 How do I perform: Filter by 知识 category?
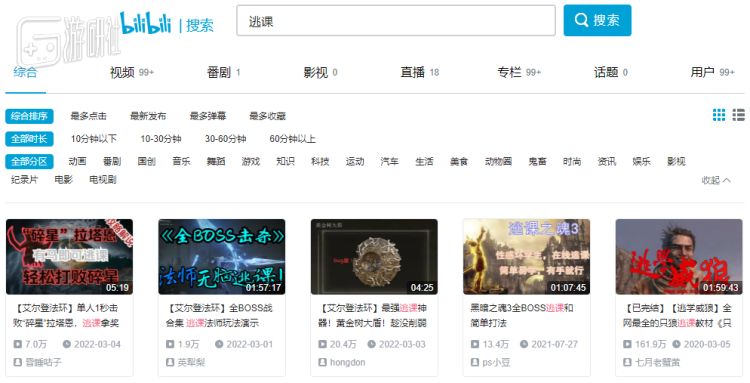(x=285, y=162)
